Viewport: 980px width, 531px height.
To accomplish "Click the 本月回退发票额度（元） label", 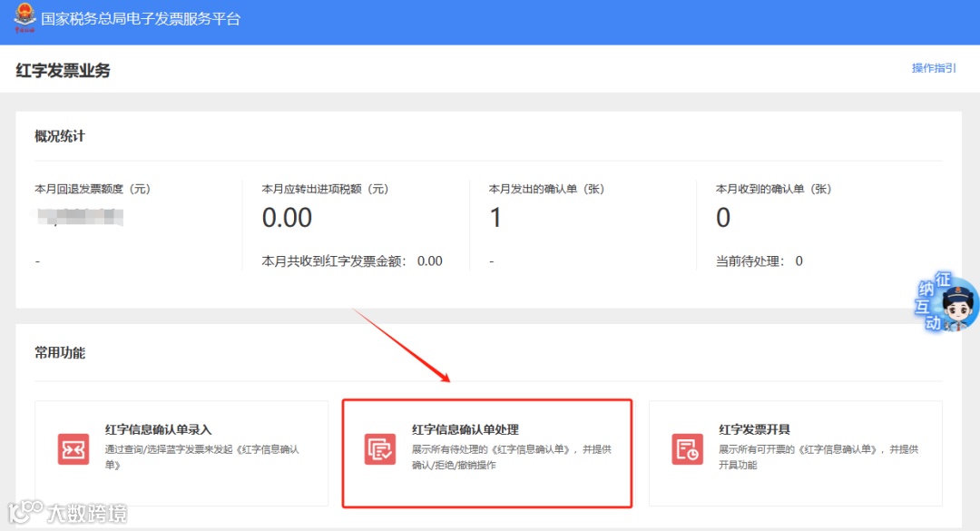I will (93, 189).
